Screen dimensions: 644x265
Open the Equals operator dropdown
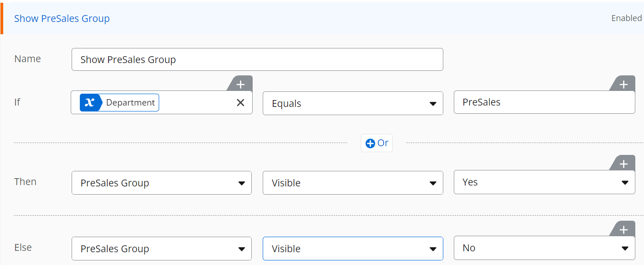point(353,103)
